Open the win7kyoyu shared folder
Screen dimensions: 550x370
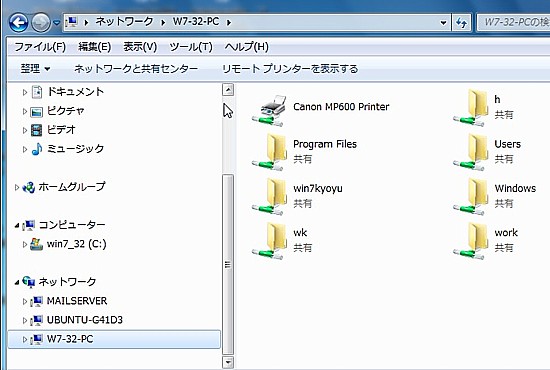(x=297, y=196)
